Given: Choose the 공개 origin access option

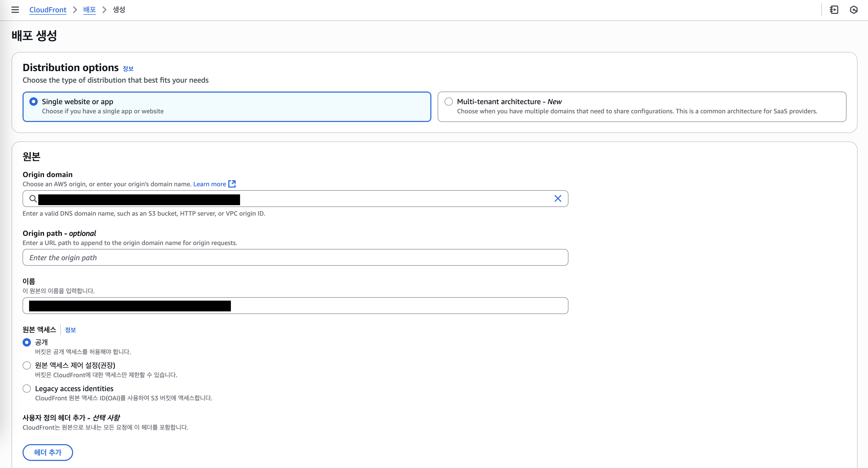Looking at the screenshot, I should point(27,342).
